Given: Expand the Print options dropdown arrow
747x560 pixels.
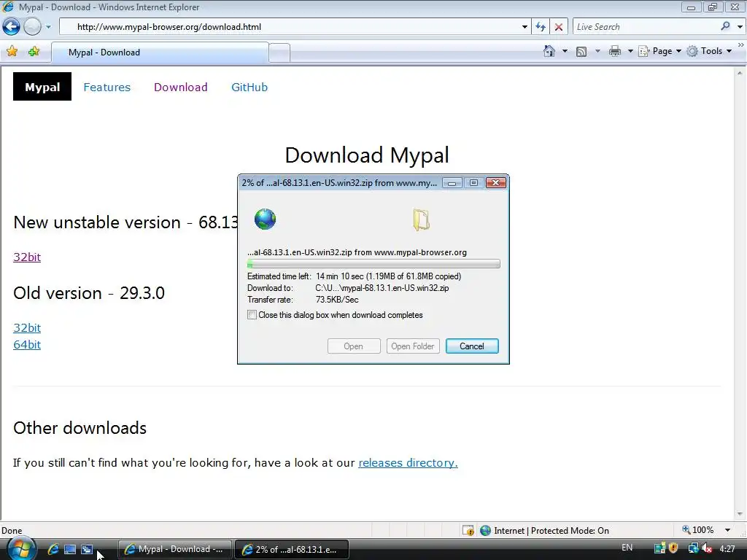Looking at the screenshot, I should pos(630,51).
